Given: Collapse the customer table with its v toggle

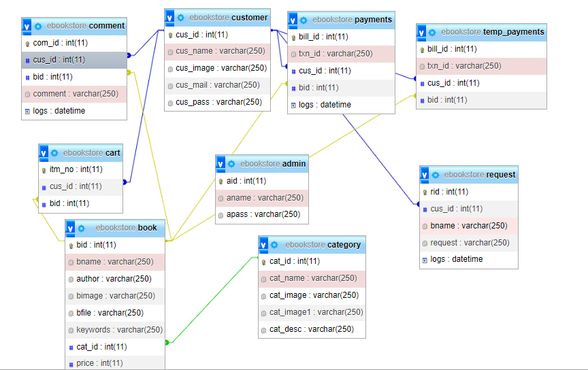Looking at the screenshot, I should click(x=169, y=18).
